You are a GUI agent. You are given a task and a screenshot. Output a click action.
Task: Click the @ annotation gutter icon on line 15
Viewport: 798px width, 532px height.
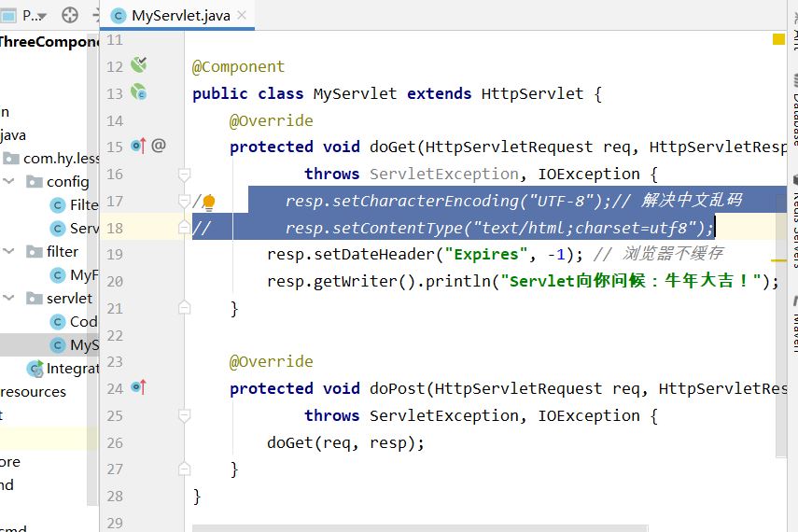pyautogui.click(x=159, y=146)
